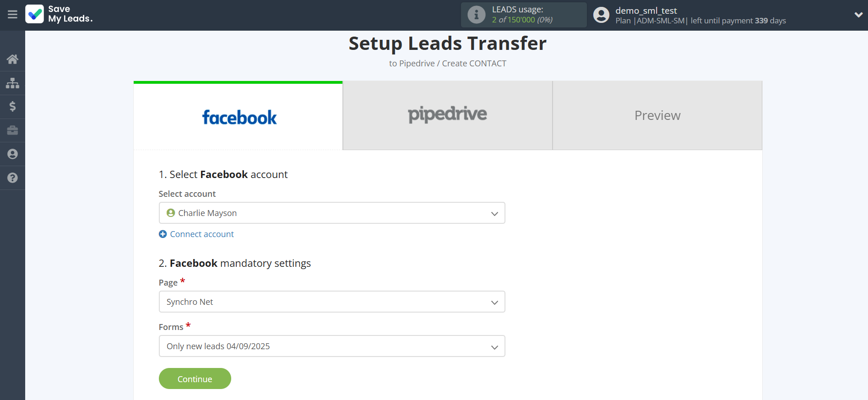Click the demo_sml_test account avatar
The width and height of the screenshot is (868, 400).
[x=601, y=14]
